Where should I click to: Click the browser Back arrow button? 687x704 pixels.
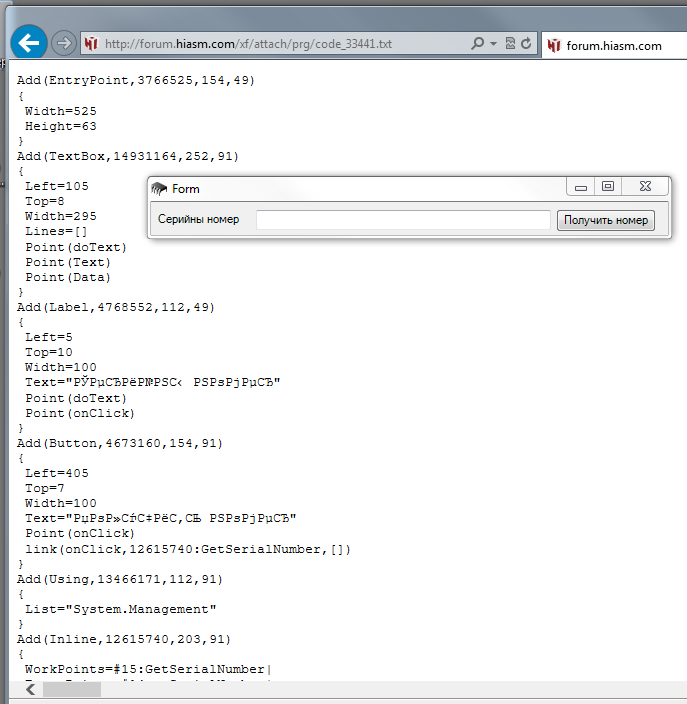[x=28, y=43]
